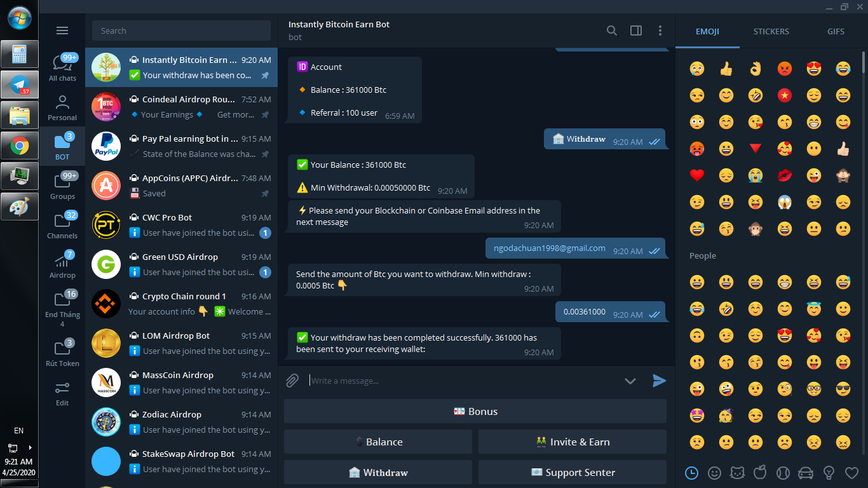
Task: Open the Telegram hamburger main menu
Action: 62,30
